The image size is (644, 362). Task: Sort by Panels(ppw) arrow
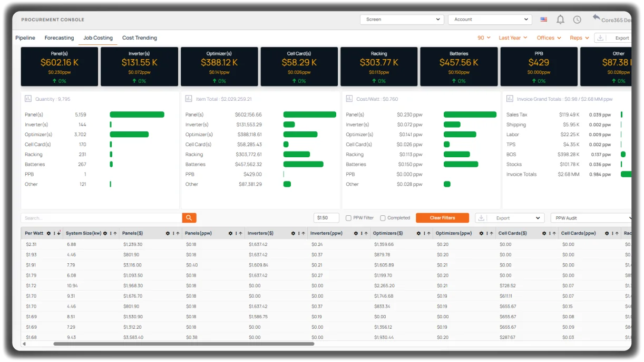[x=240, y=233]
